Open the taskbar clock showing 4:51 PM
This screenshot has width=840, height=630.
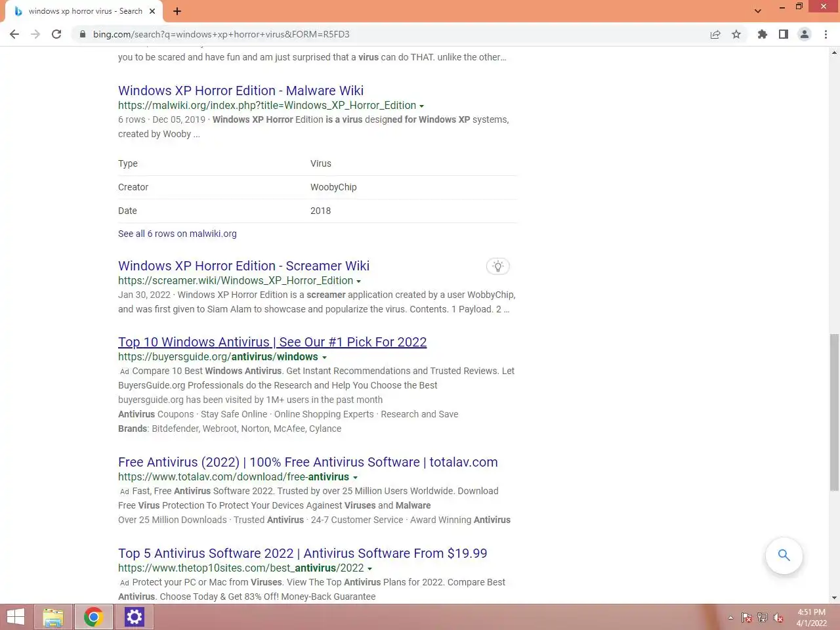(x=811, y=618)
